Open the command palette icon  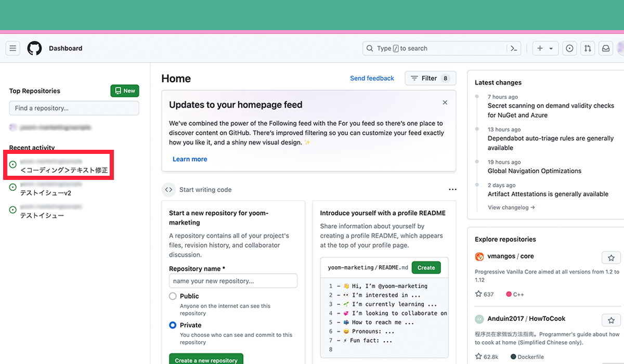pos(514,48)
